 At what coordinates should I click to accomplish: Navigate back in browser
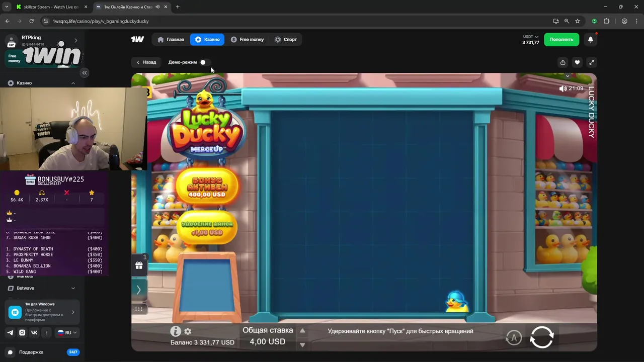(x=7, y=21)
